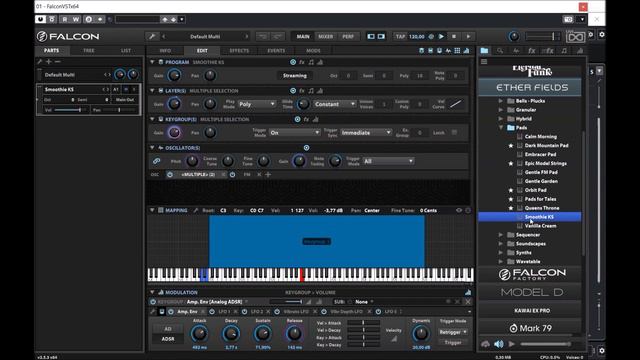The image size is (640, 360).
Task: Open the Search browser tab icon
Action: tap(500, 51)
